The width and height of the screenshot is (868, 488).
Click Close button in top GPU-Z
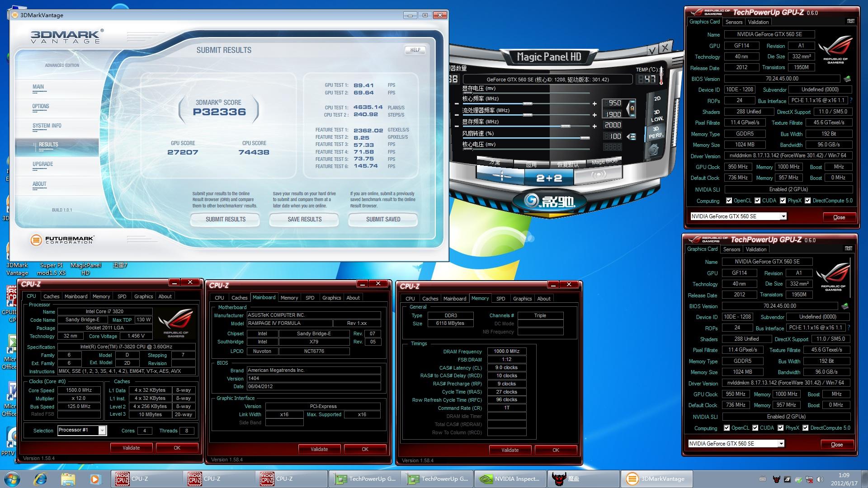point(839,217)
